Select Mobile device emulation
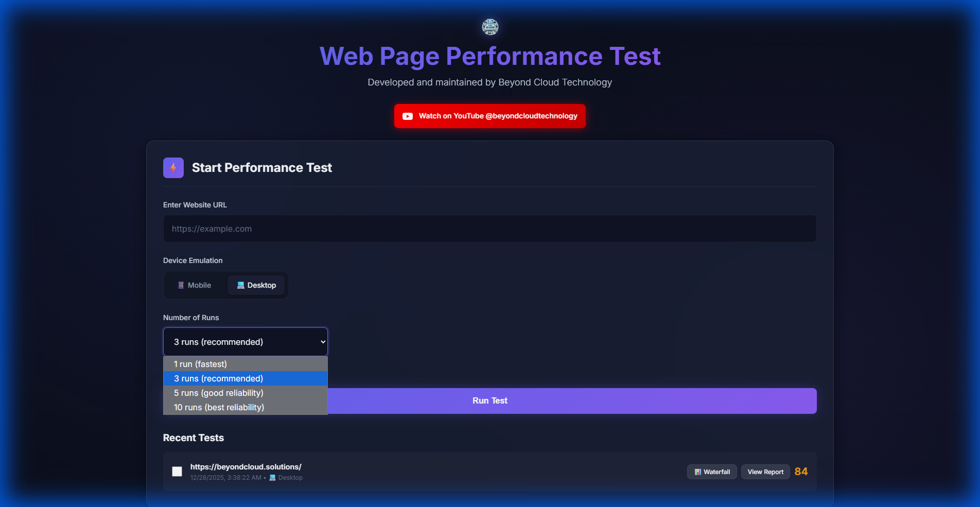The height and width of the screenshot is (507, 980). point(195,285)
